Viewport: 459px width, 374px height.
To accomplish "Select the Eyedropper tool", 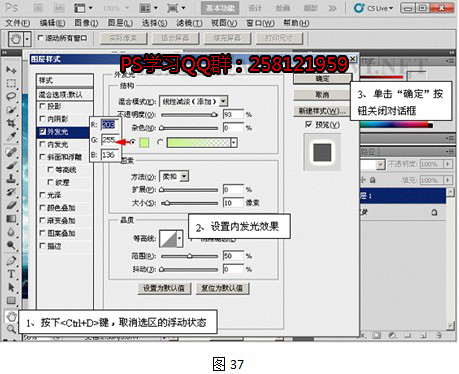I will point(11,137).
